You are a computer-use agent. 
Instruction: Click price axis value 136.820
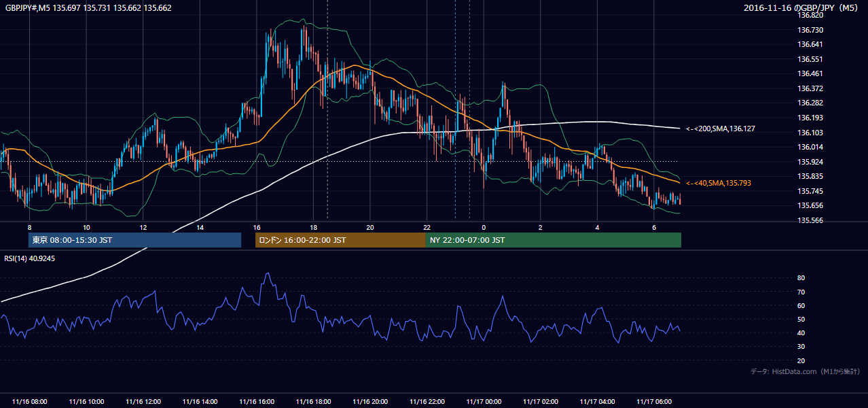point(811,15)
